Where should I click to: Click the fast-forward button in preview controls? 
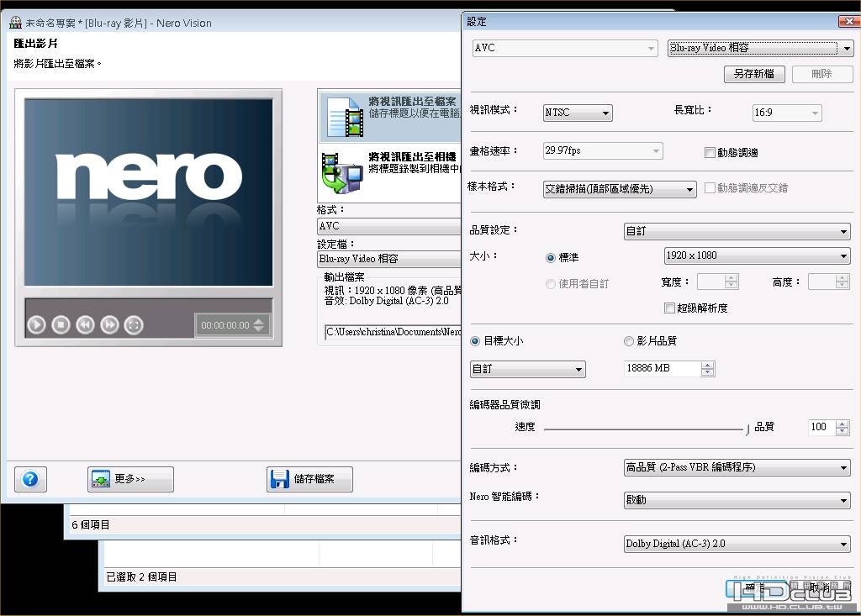(109, 324)
